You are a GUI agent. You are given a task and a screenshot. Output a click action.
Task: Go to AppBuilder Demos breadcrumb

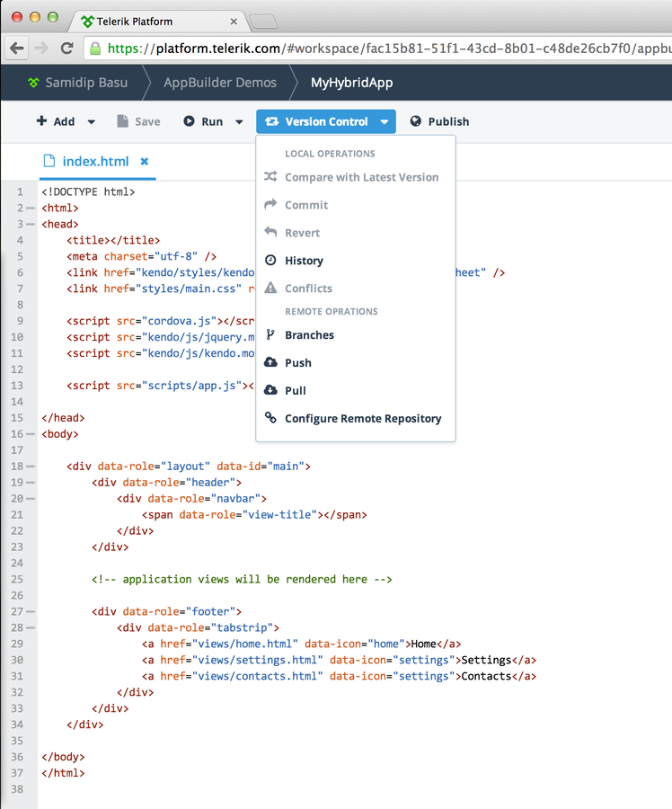coord(220,83)
